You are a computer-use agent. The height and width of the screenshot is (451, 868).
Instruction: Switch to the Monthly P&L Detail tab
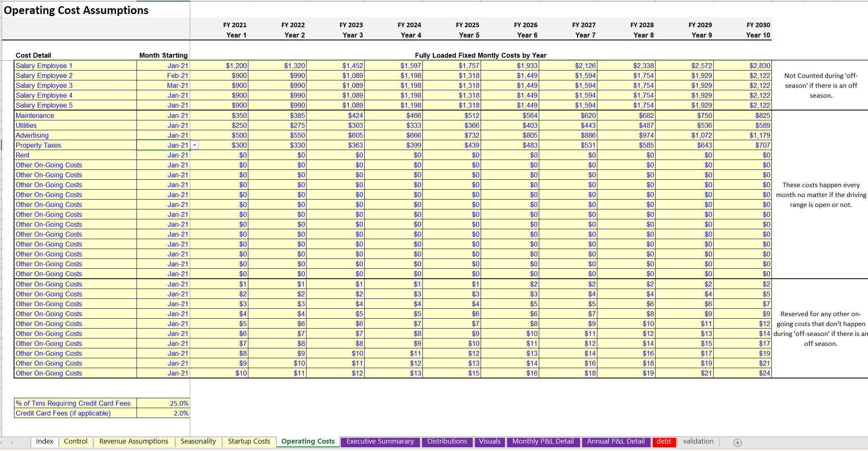542,441
